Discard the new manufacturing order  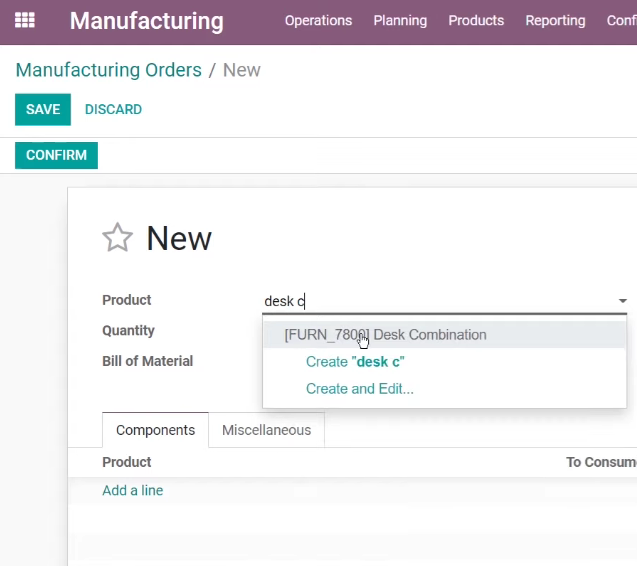coord(113,110)
